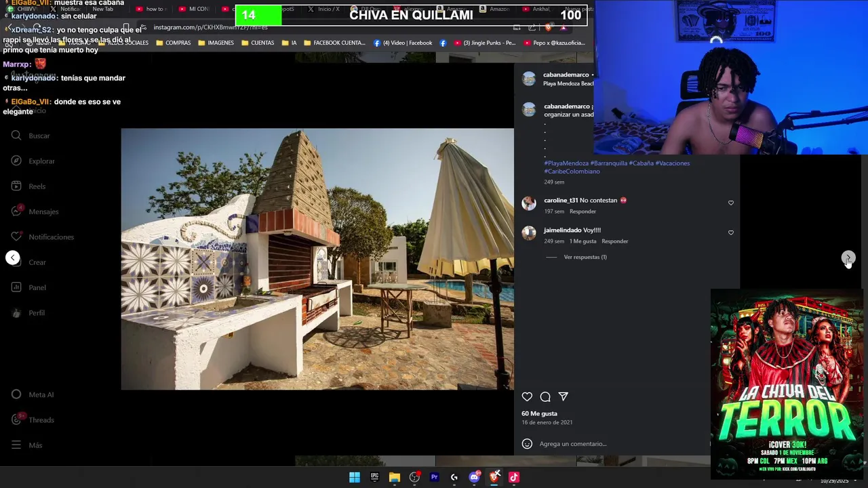The width and height of the screenshot is (868, 488).
Task: Open the IA bookmarks folder
Action: 289,43
